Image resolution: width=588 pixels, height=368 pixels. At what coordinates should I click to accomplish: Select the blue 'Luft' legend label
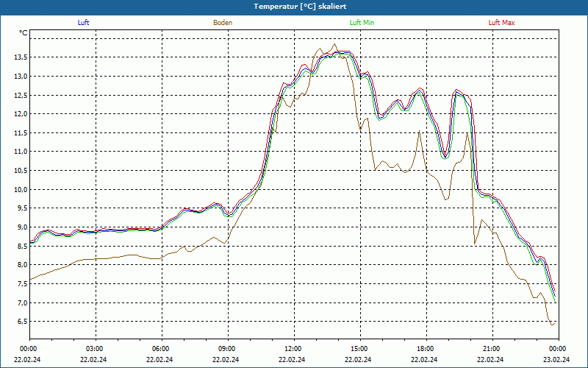pos(83,23)
